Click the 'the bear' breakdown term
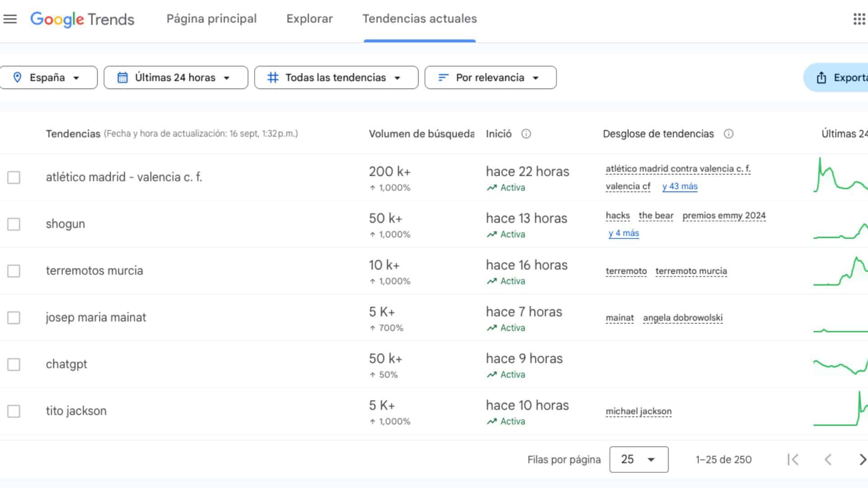The height and width of the screenshot is (488, 868). [x=656, y=216]
